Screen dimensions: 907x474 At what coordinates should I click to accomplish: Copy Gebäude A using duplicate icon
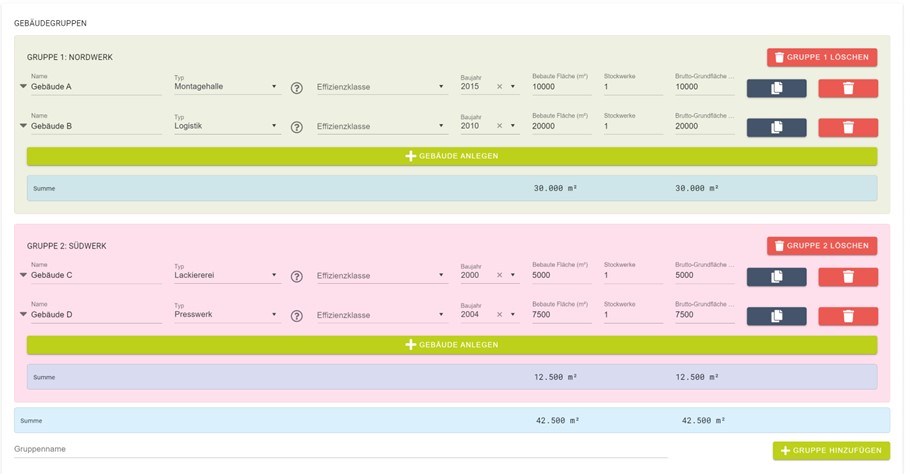(776, 88)
